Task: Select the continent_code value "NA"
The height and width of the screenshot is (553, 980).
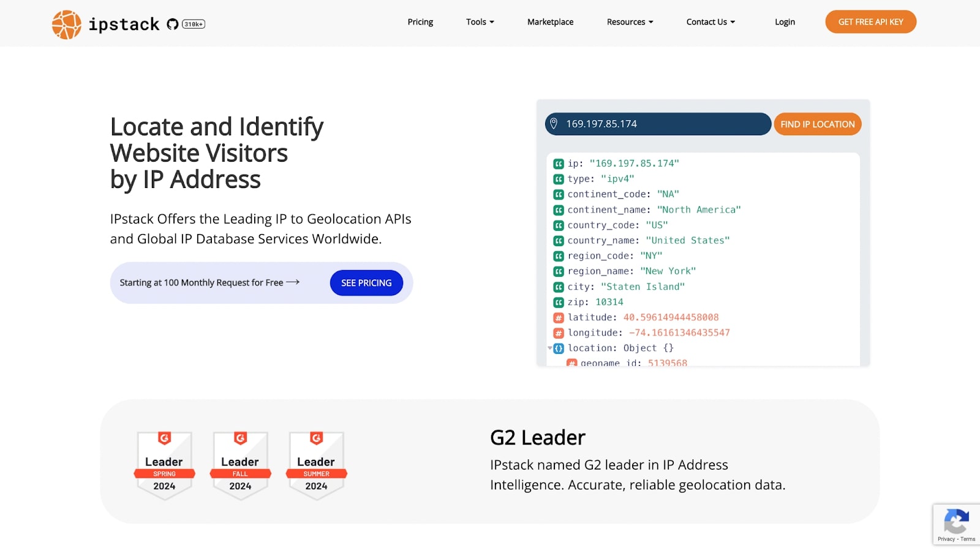Action: tap(668, 194)
